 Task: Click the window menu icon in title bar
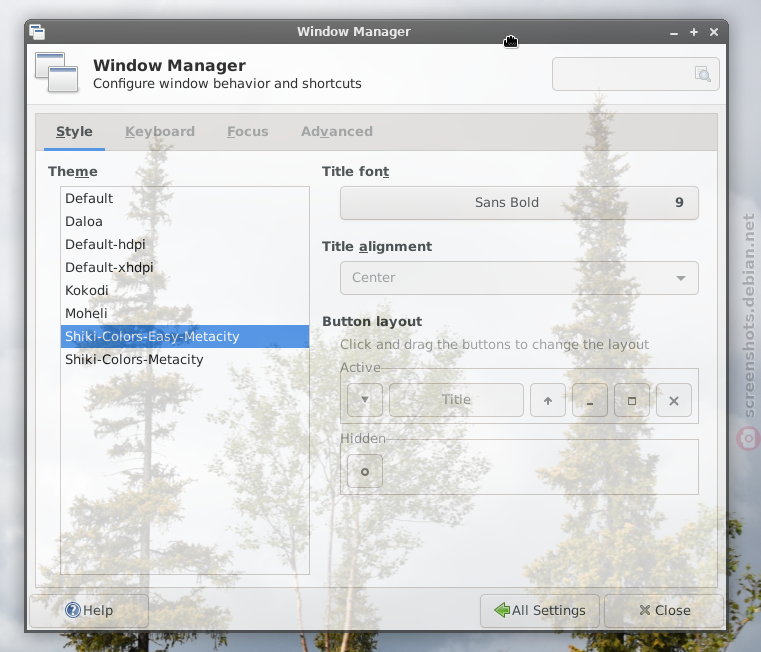[x=37, y=32]
